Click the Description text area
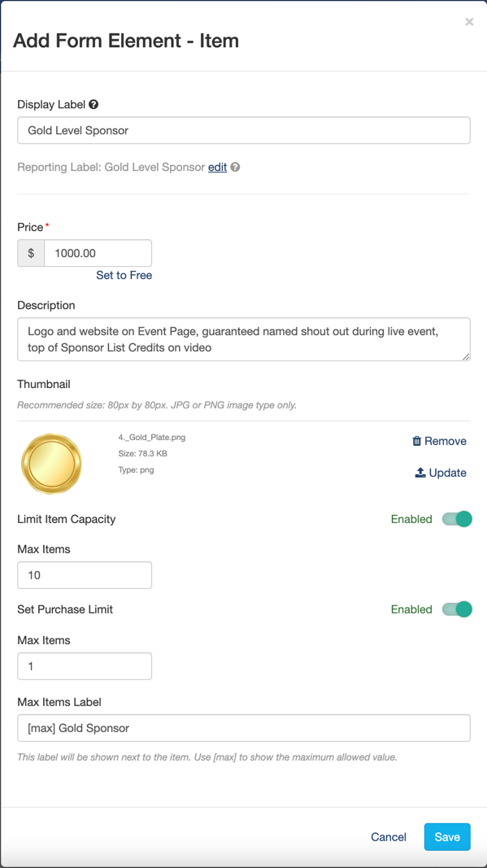Image resolution: width=487 pixels, height=868 pixels. pos(244,339)
